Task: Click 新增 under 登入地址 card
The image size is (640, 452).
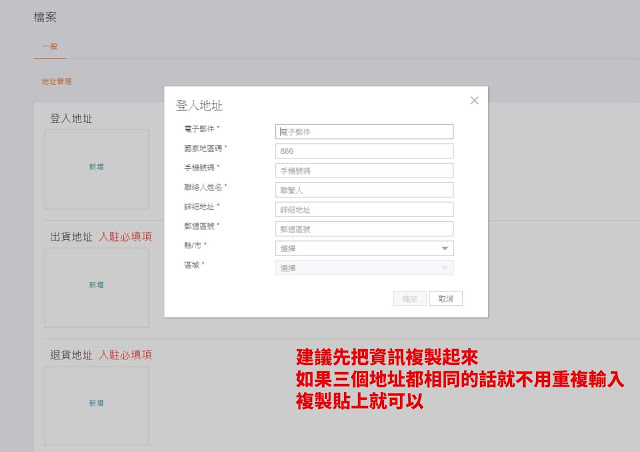Action: (x=96, y=167)
